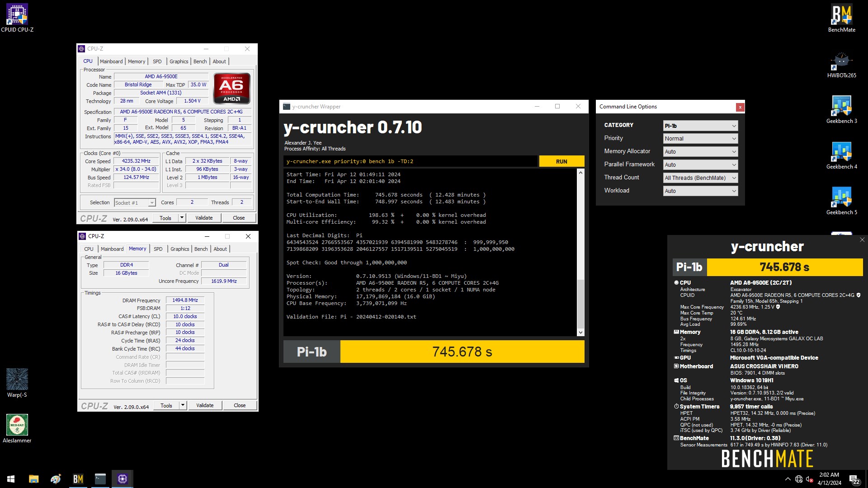Click yellow 745.678 s result bar in wrapper

(462, 352)
